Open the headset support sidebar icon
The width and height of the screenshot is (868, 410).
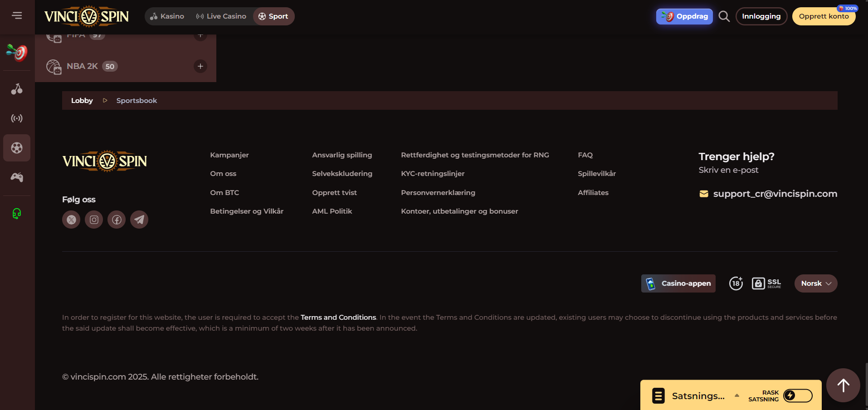[17, 214]
